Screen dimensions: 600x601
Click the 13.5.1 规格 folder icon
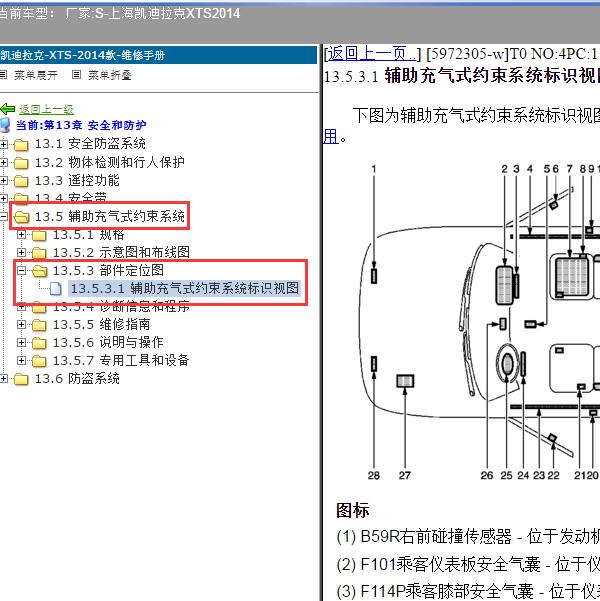click(39, 235)
